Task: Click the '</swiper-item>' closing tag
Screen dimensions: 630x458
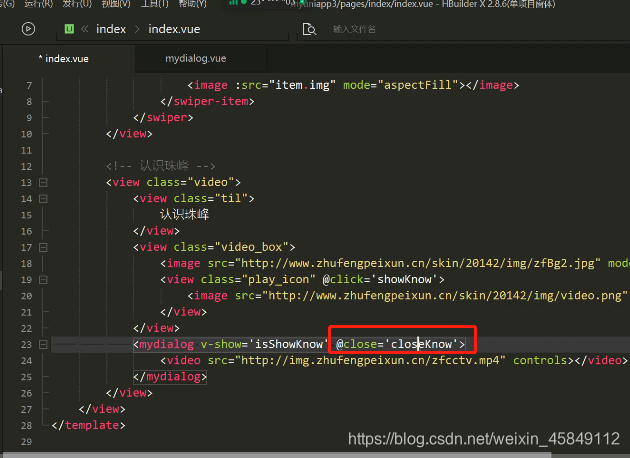Action: [x=207, y=101]
